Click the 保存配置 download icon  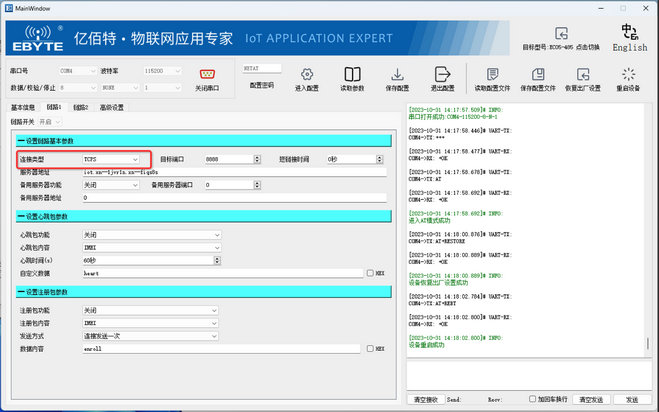[x=398, y=74]
